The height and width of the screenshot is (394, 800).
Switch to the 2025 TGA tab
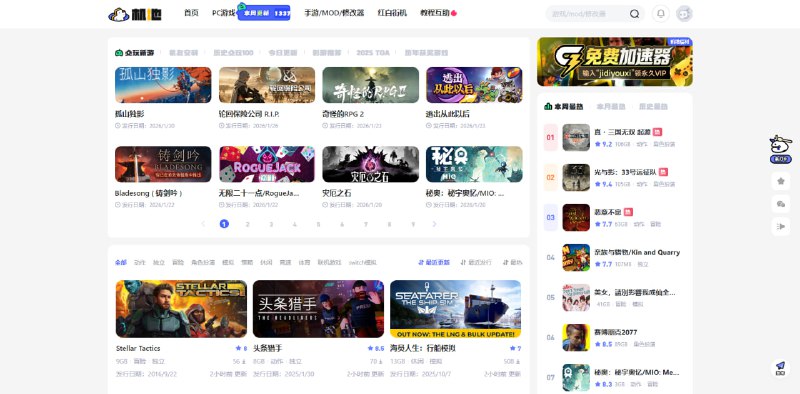coord(372,53)
